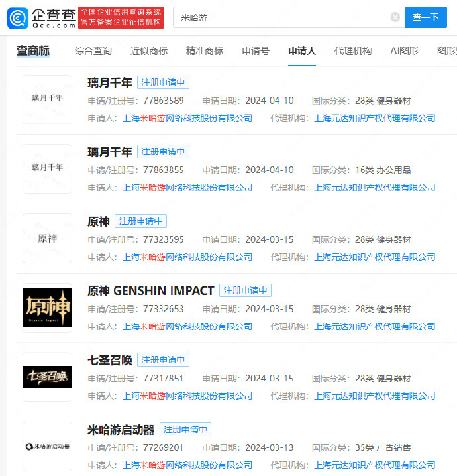Open the 原神 GENSHIN IMPACT trademark title
The image size is (457, 476).
150,290
